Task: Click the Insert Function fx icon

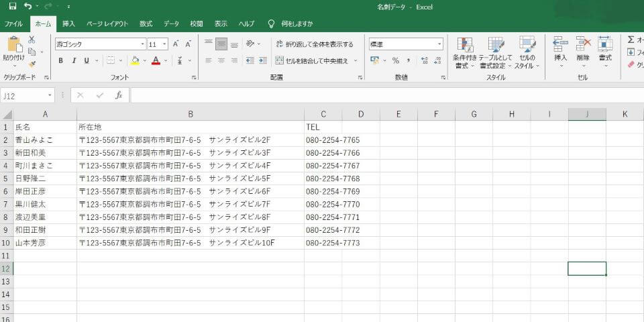Action: pyautogui.click(x=119, y=95)
